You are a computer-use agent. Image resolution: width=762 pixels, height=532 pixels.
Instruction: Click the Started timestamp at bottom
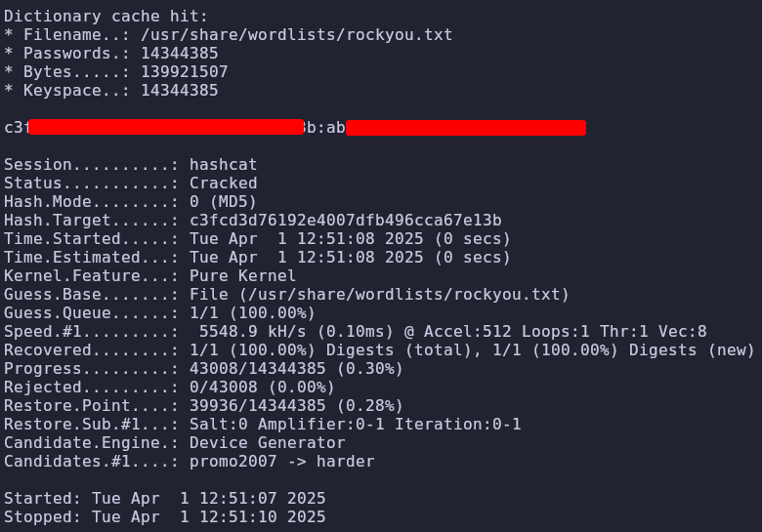coord(208,499)
